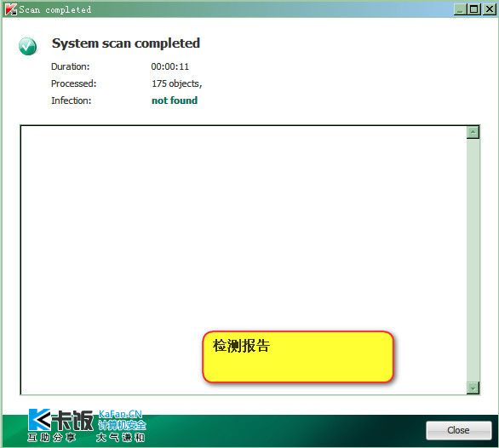Click the Close button at the bottom right
The image size is (499, 448).
coord(459,430)
